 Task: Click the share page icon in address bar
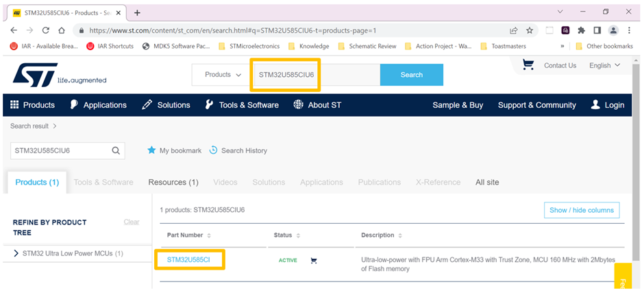pyautogui.click(x=513, y=30)
